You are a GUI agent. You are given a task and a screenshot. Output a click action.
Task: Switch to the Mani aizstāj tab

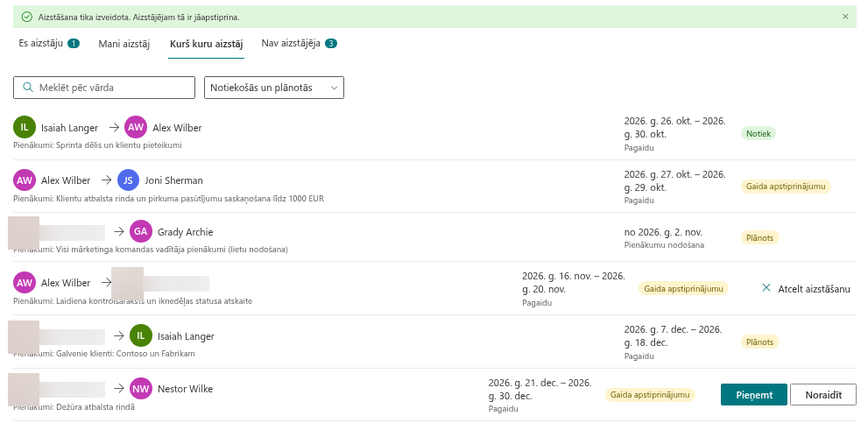click(x=124, y=45)
